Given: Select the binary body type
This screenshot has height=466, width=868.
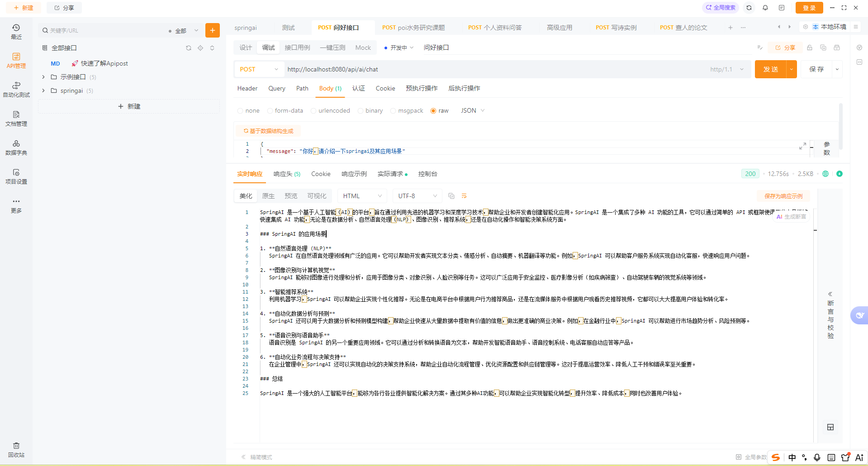Looking at the screenshot, I should [x=370, y=111].
